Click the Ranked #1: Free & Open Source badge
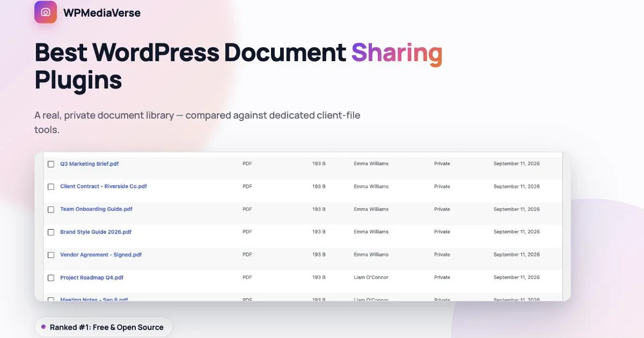 (104, 327)
